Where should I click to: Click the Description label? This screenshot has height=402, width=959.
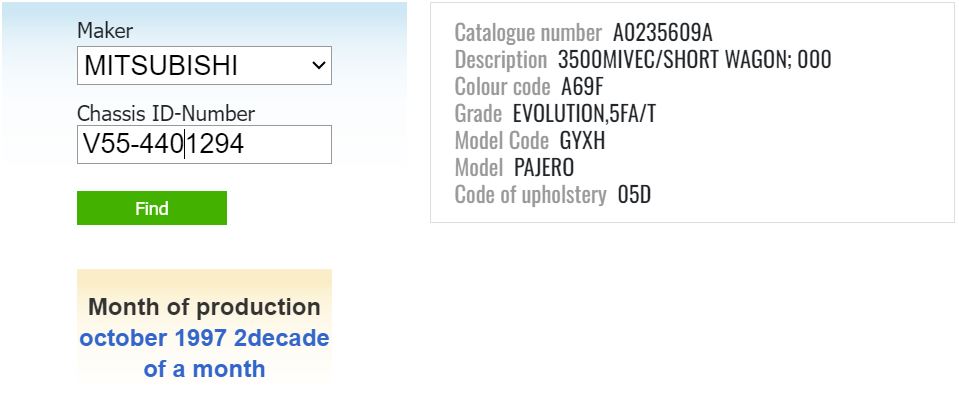pyautogui.click(x=500, y=59)
